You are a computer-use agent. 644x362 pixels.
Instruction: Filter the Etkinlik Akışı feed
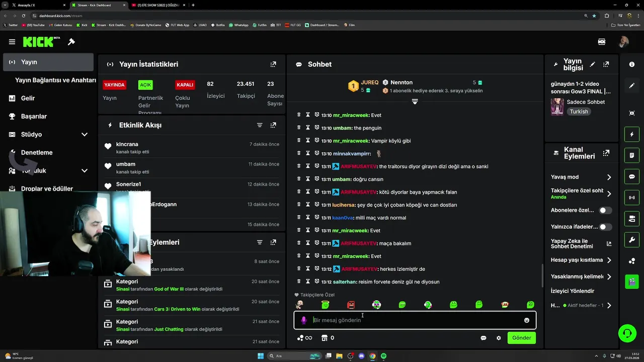click(x=260, y=125)
